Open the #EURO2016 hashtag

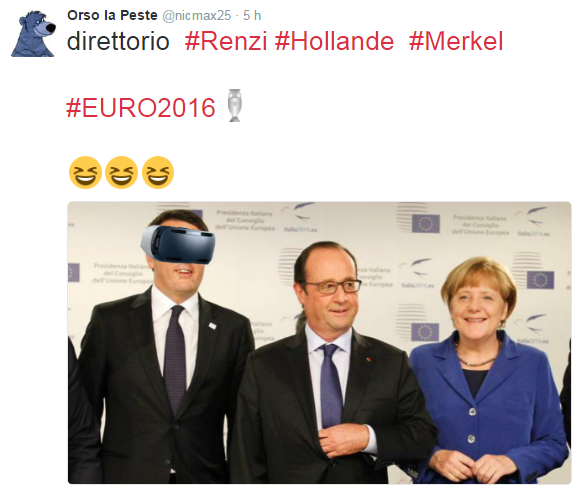pyautogui.click(x=141, y=108)
